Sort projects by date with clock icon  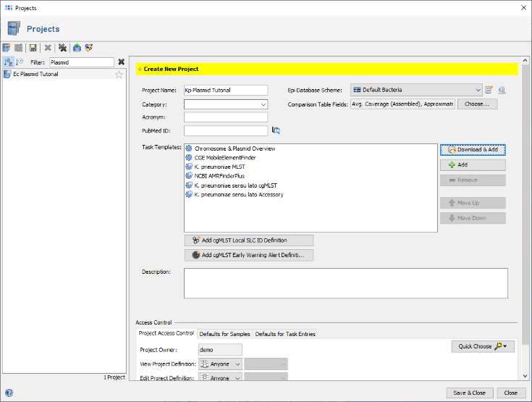click(x=20, y=62)
